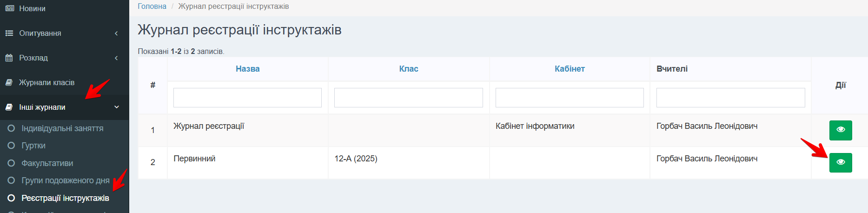This screenshot has height=213, width=868.
Task: Expand the Опитування submenu arrow
Action: [x=116, y=33]
